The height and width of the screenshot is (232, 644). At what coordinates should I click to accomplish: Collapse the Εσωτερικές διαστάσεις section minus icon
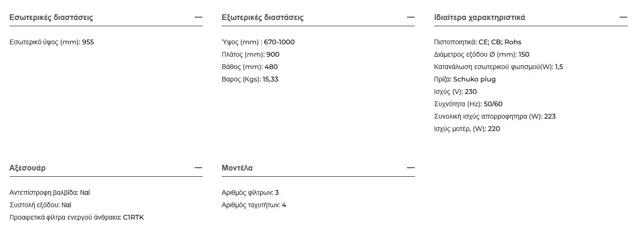(x=198, y=17)
